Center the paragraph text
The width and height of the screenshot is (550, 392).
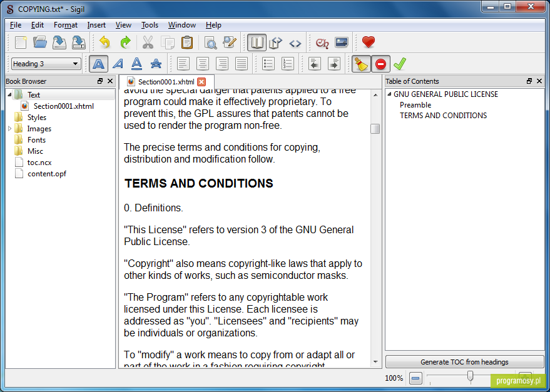click(x=202, y=64)
